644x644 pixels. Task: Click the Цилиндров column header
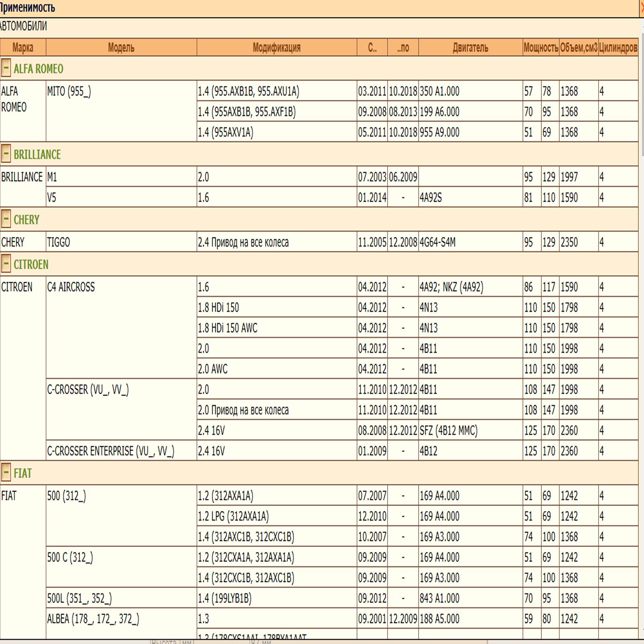618,47
